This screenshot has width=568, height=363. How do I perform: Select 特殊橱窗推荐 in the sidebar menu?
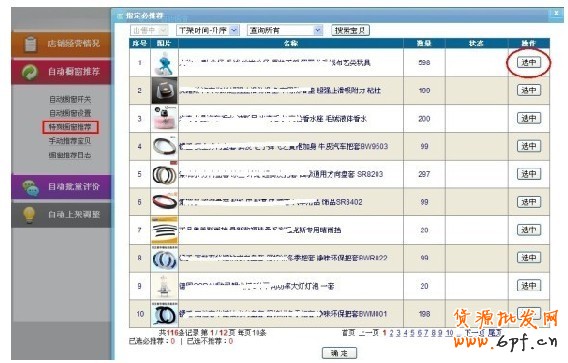70,127
